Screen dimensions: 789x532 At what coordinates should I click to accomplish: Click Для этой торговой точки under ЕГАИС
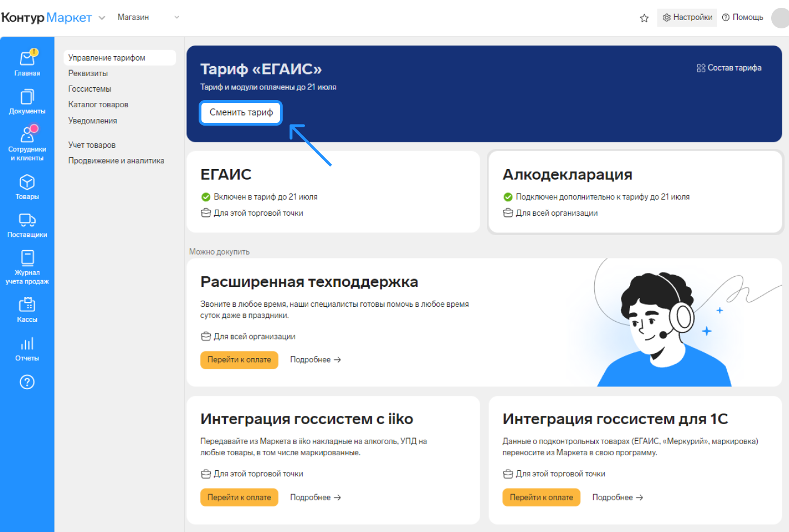pyautogui.click(x=258, y=213)
